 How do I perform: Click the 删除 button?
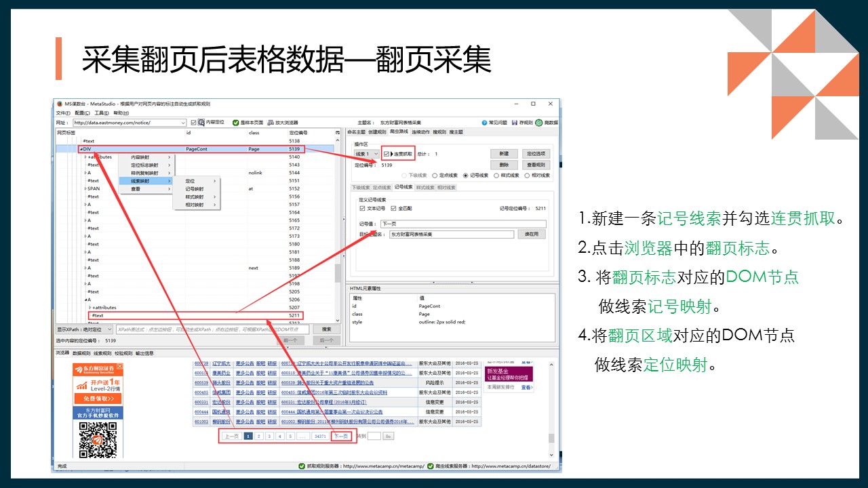(504, 165)
